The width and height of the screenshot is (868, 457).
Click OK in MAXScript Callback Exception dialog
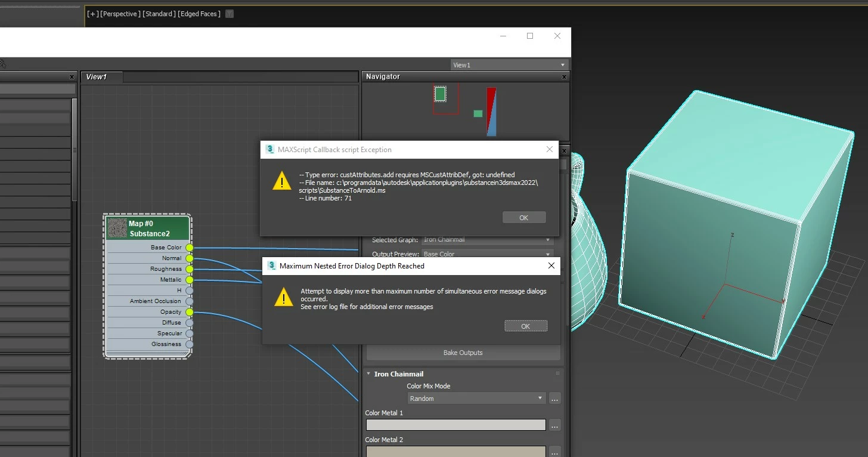(x=524, y=218)
